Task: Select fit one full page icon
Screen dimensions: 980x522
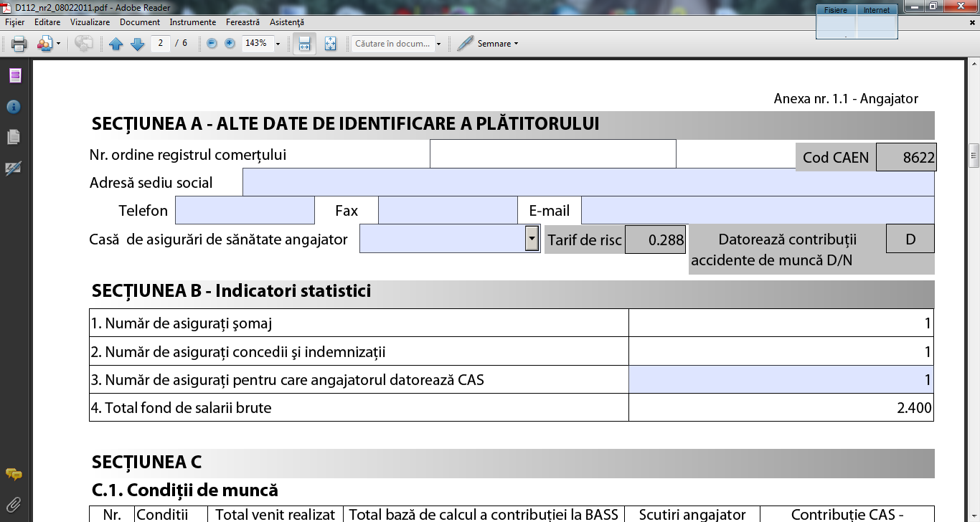Action: 330,44
